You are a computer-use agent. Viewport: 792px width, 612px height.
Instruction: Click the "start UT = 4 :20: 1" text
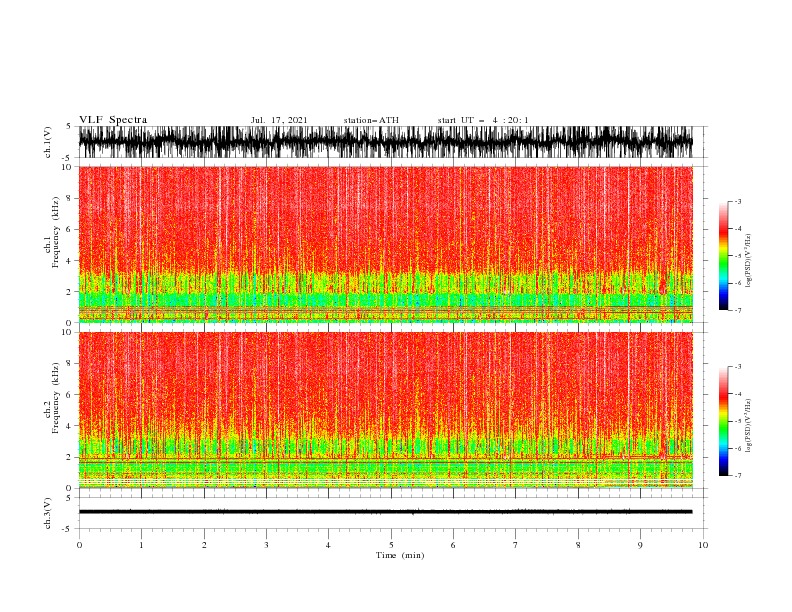483,120
